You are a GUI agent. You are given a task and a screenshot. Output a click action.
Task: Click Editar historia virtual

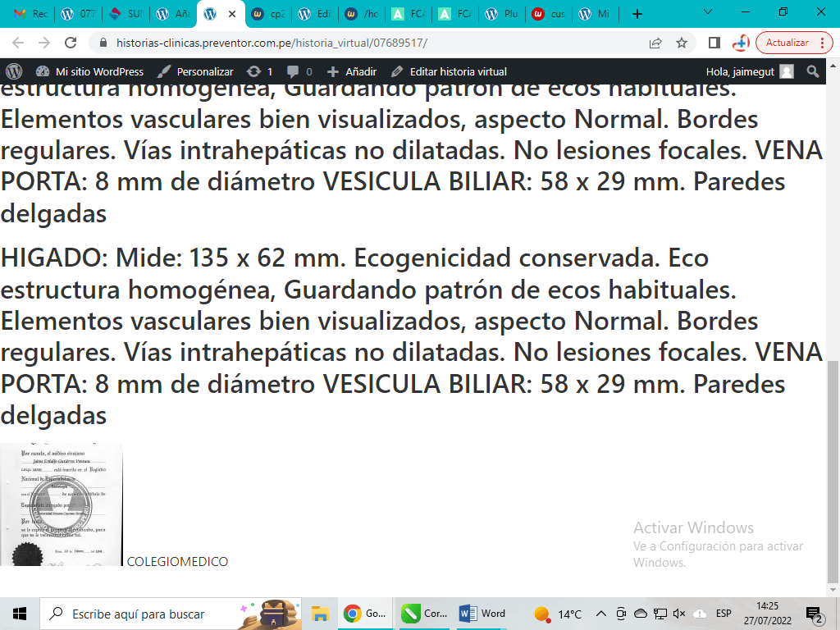449,71
